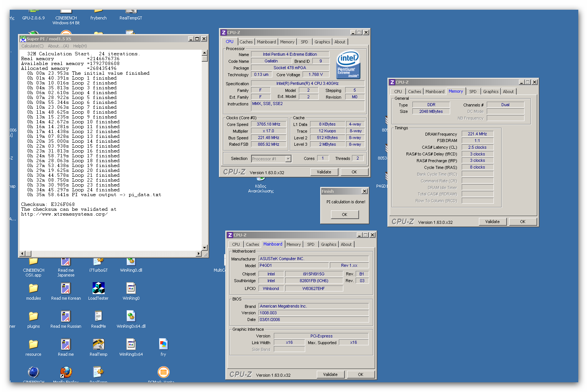Launch the RealTemp application icon
588x392 pixels.
[98, 344]
